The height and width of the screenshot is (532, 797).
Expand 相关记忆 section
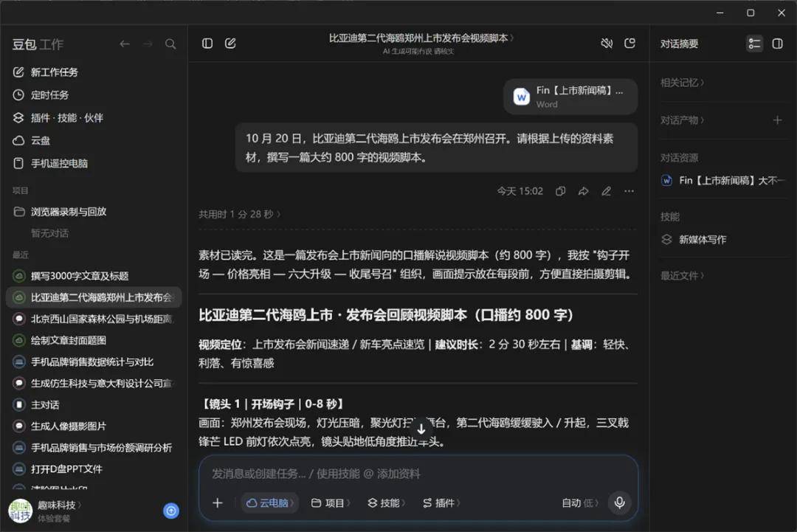point(682,83)
